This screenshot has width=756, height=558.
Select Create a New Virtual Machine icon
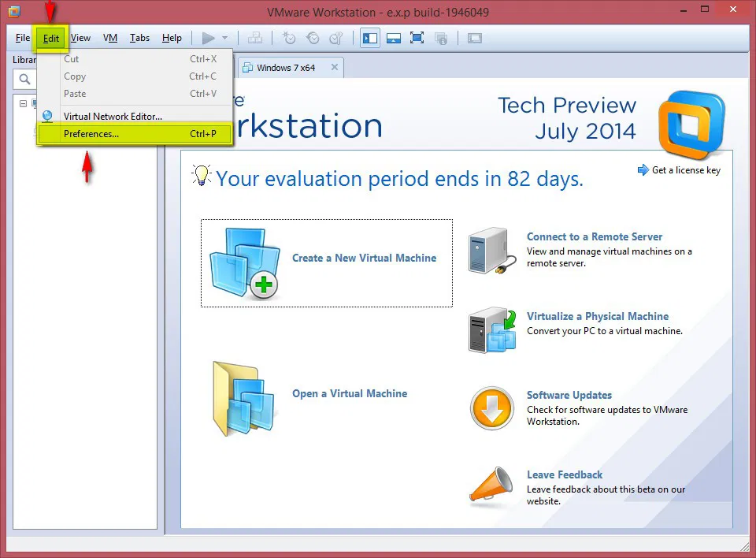pos(243,263)
